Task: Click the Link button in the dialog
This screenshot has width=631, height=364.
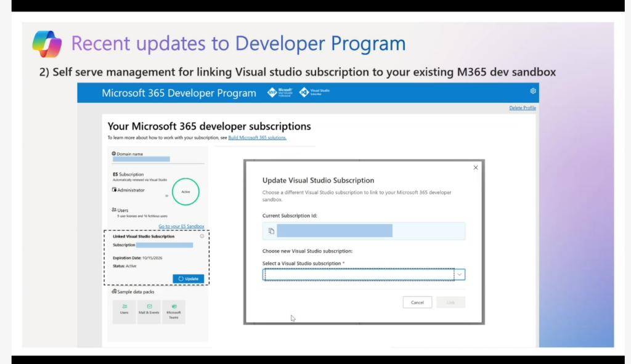Action: pos(450,302)
